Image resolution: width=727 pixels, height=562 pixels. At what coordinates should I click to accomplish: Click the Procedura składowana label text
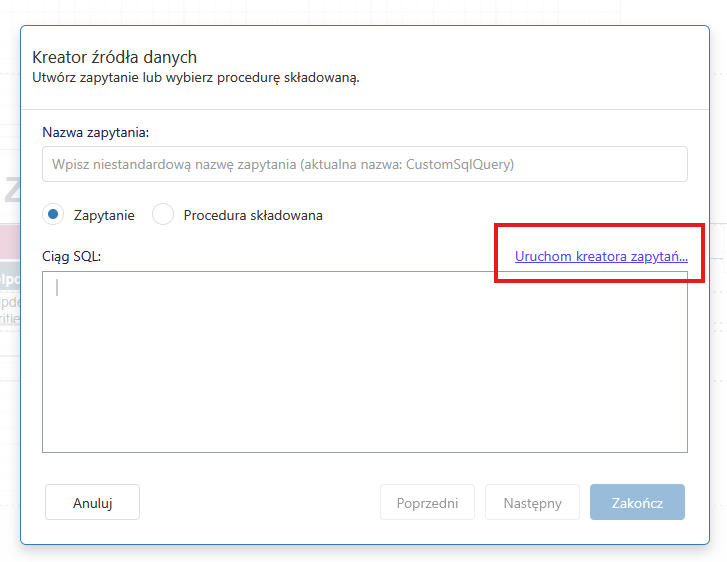[253, 215]
